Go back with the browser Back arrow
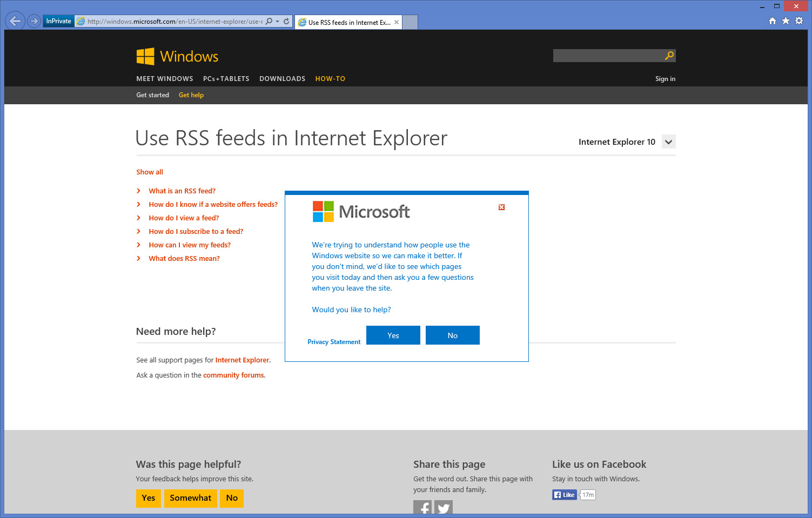 tap(15, 21)
